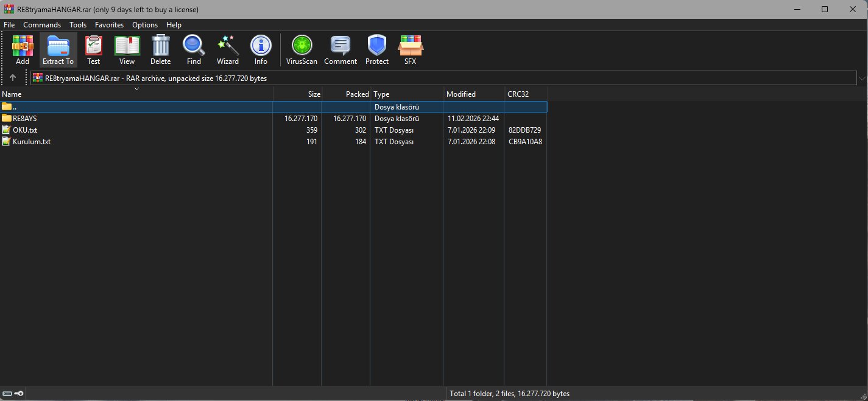Convert the archive to SFX
Image resolution: width=868 pixels, height=401 pixels.
(x=410, y=49)
